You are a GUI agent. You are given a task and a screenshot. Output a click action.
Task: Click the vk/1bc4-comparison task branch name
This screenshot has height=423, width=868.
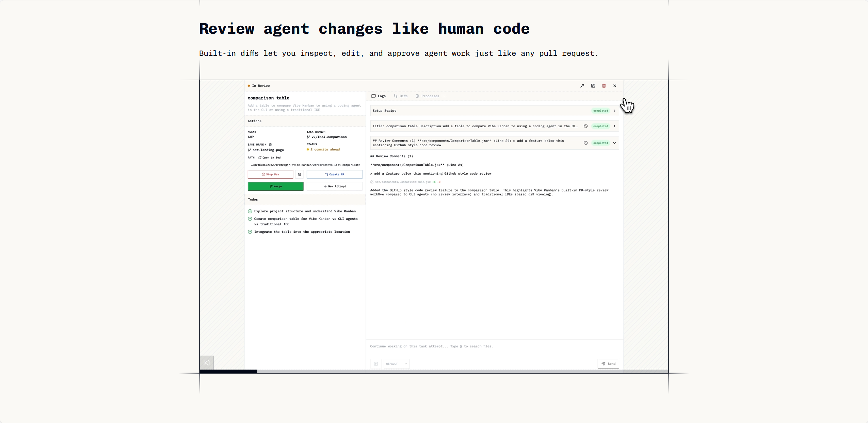(x=329, y=137)
